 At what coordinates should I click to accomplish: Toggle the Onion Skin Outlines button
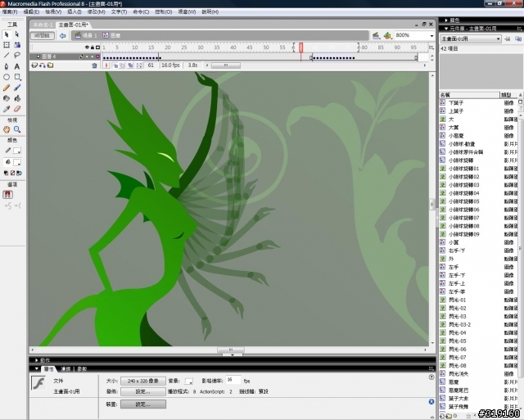click(x=122, y=65)
